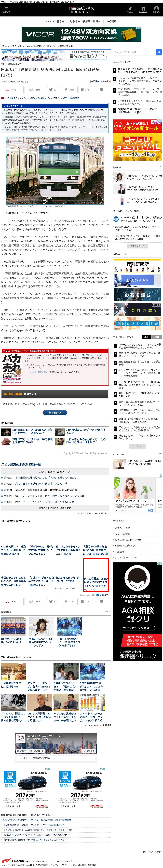This screenshot has height=868, width=163.
Task: Click the ITmedia Inc. footer logo
Action: (x=15, y=861)
